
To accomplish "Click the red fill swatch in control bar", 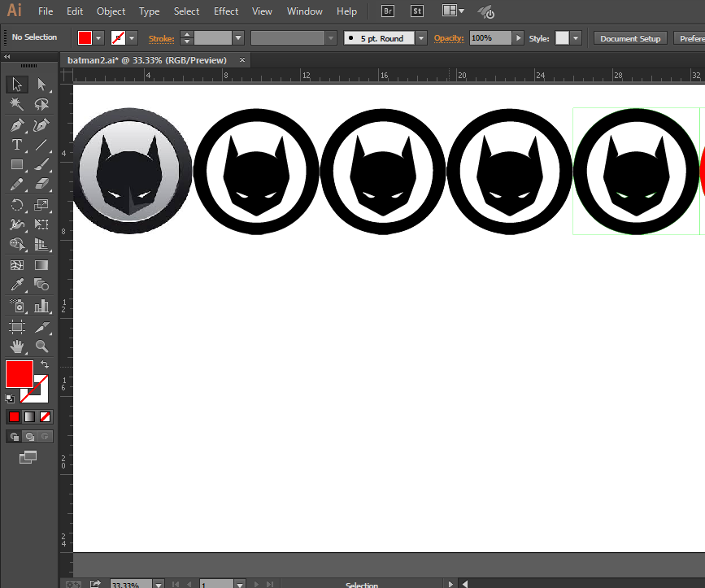I will [84, 37].
